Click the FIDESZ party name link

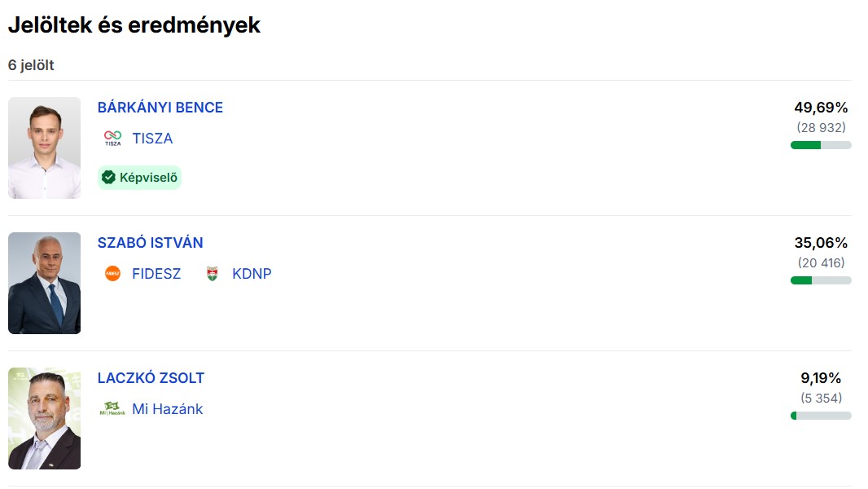tap(156, 274)
